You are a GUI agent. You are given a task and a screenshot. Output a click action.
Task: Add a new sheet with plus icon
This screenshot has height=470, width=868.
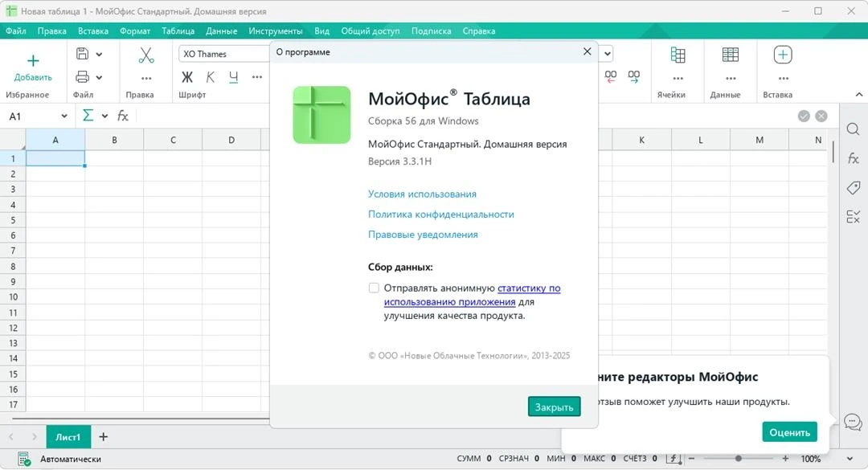103,437
